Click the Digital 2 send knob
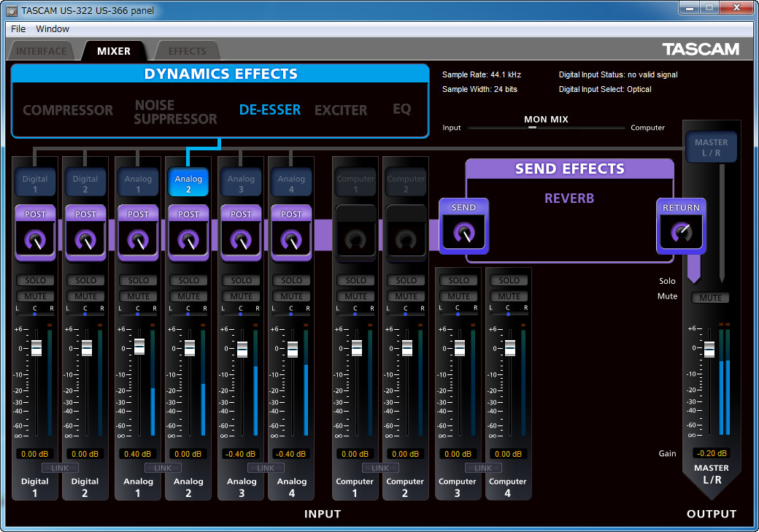Viewport: 759px width, 532px height. pos(85,239)
